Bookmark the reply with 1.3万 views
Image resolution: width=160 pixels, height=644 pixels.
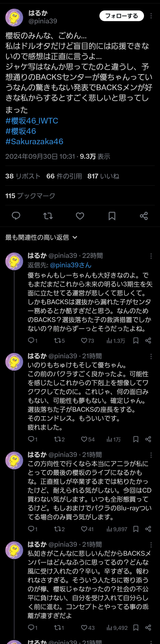pyautogui.click(x=136, y=341)
